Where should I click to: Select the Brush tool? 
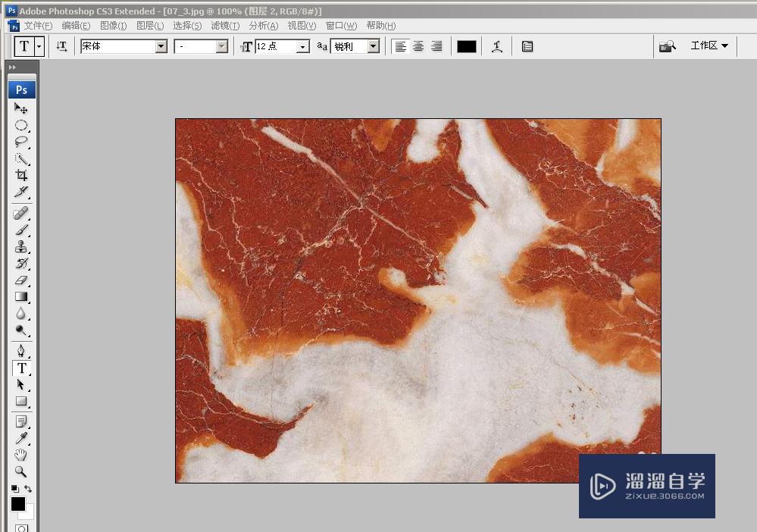click(20, 230)
